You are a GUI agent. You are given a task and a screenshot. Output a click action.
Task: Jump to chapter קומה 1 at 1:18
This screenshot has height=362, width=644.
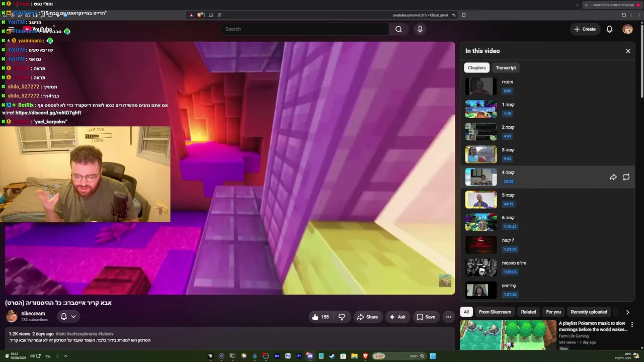pos(548,109)
